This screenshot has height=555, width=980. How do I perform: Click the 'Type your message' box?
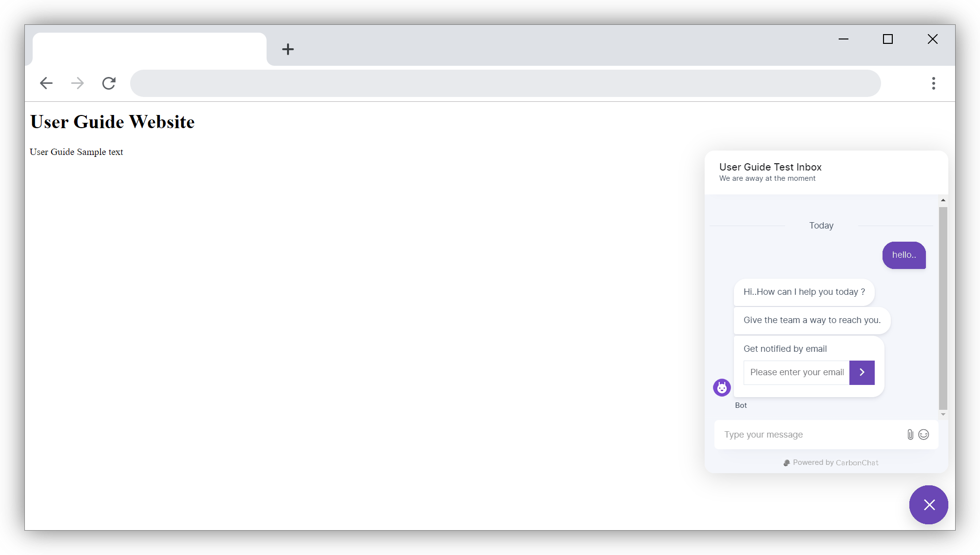click(809, 435)
